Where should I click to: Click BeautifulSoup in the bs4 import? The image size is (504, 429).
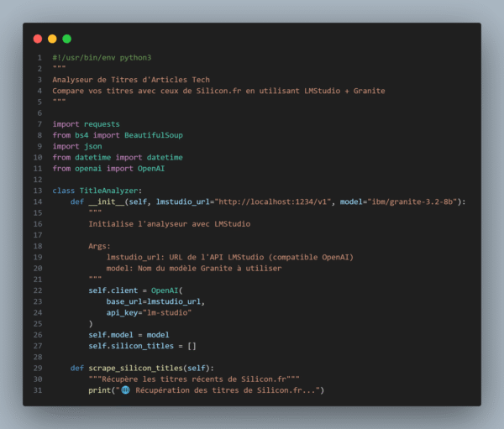coord(153,135)
